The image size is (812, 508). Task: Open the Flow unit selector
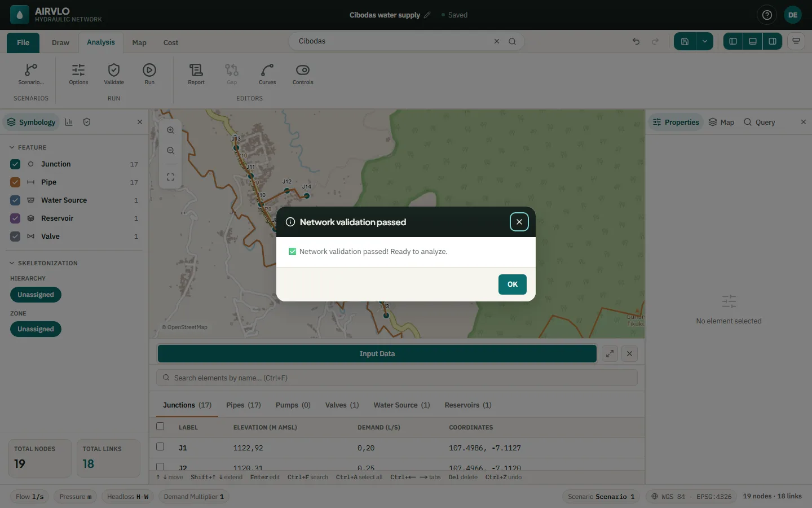30,497
